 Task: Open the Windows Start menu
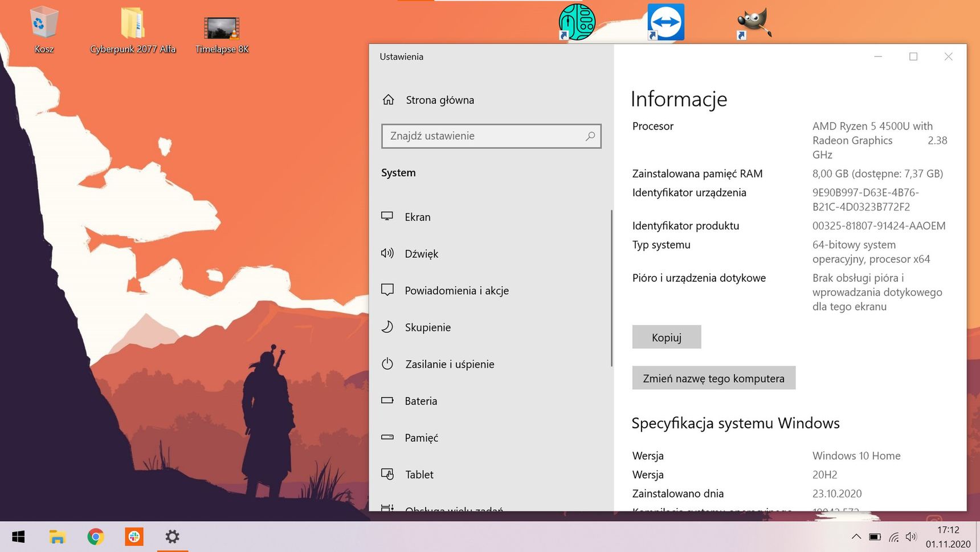[x=18, y=537]
